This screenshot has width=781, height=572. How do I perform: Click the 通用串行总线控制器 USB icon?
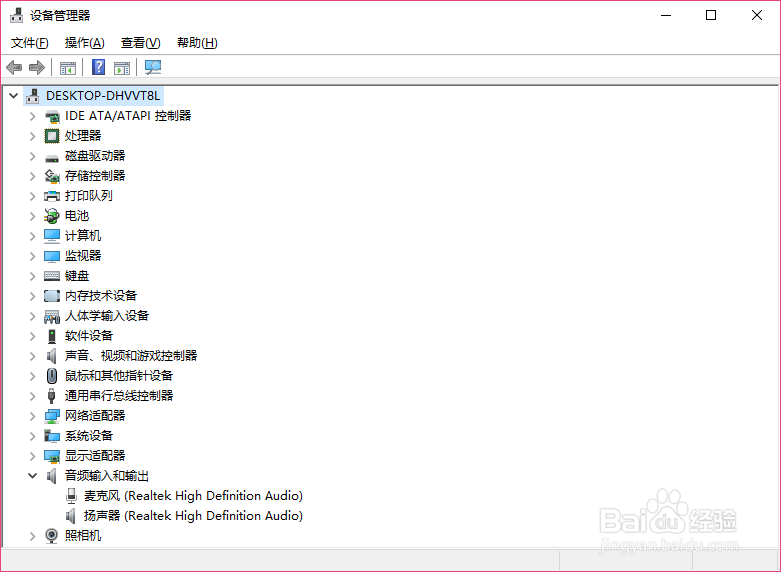pyautogui.click(x=51, y=396)
